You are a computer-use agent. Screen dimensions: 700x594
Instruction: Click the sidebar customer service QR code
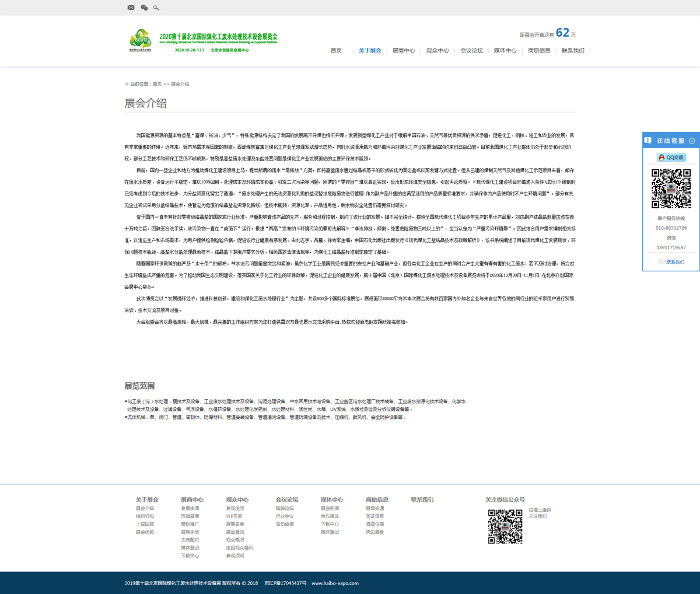[x=671, y=188]
